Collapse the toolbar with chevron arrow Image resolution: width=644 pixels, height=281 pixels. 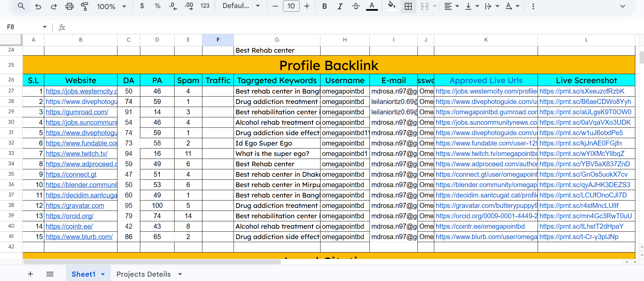623,6
